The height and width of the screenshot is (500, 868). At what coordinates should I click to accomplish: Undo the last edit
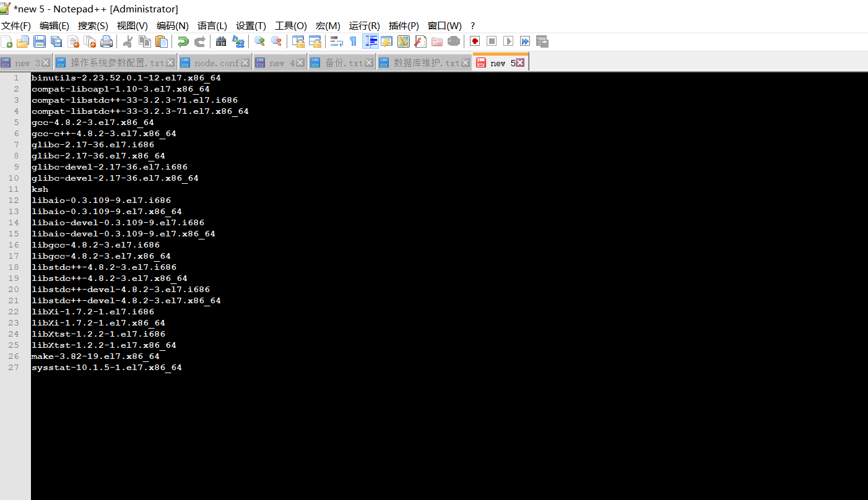pyautogui.click(x=183, y=41)
